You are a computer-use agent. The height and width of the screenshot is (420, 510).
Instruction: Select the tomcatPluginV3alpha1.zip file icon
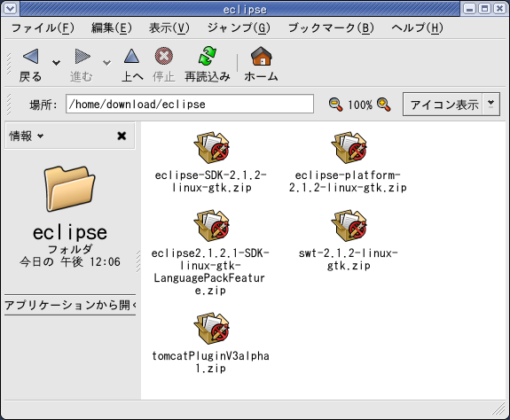point(212,329)
